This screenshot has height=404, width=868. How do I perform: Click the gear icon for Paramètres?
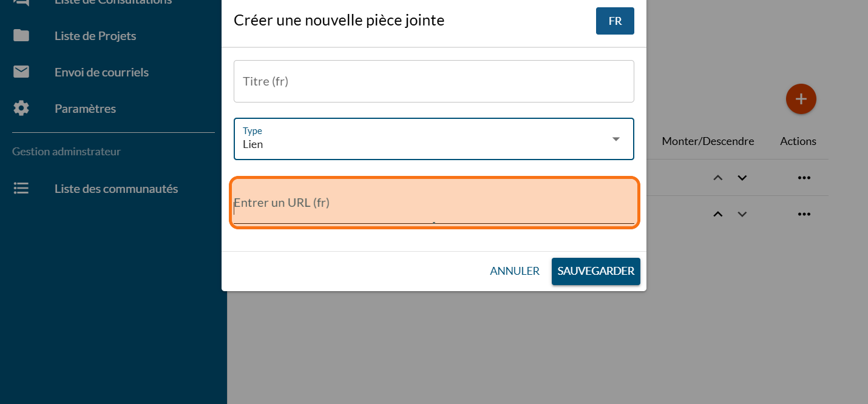point(21,109)
